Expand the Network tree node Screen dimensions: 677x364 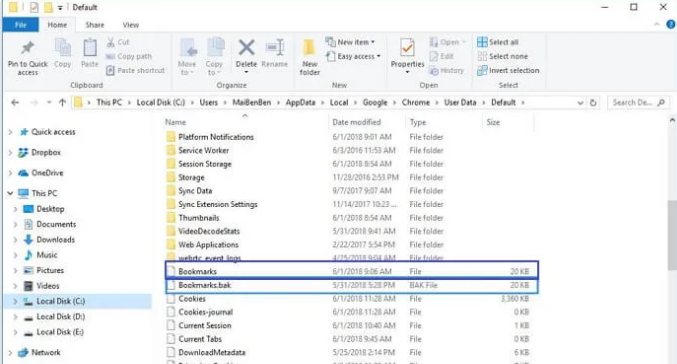pyautogui.click(x=10, y=352)
